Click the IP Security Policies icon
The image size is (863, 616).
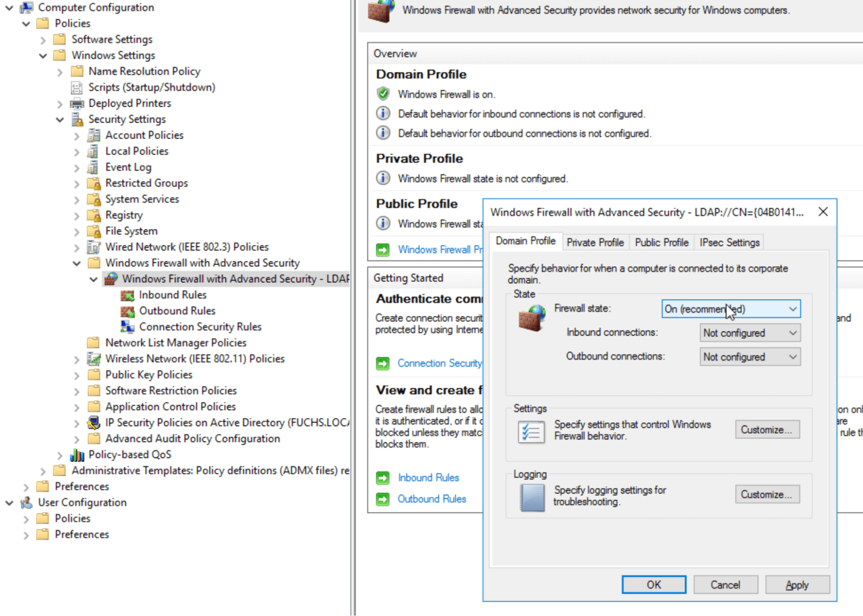(x=93, y=422)
